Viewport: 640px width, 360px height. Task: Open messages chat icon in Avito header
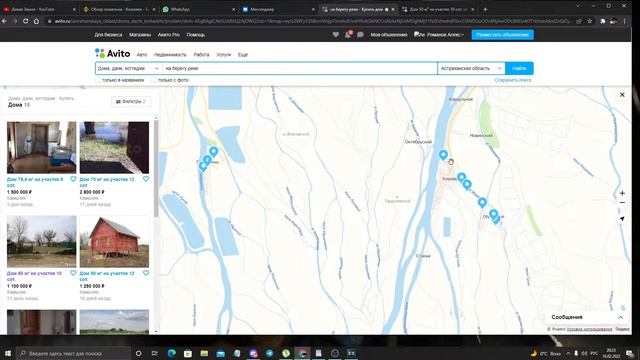(x=360, y=35)
